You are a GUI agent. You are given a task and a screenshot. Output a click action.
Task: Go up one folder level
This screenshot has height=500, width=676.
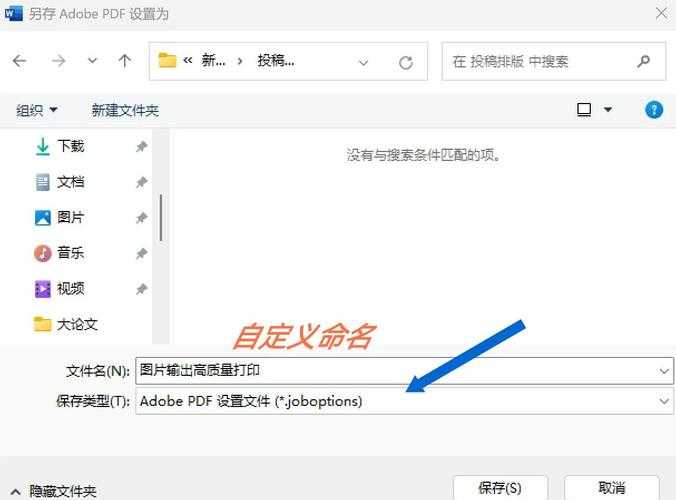coord(125,61)
